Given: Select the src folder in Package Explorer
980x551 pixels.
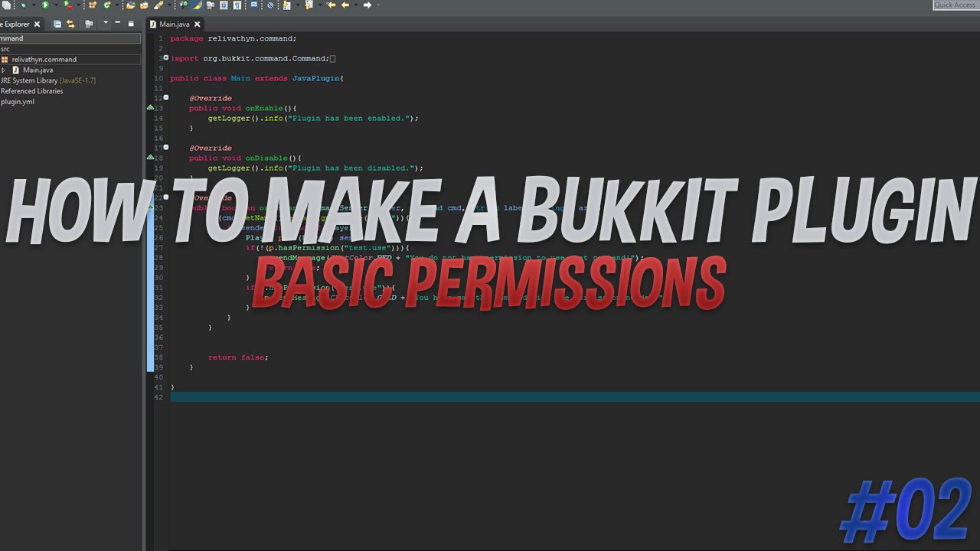Looking at the screenshot, I should pyautogui.click(x=5, y=49).
